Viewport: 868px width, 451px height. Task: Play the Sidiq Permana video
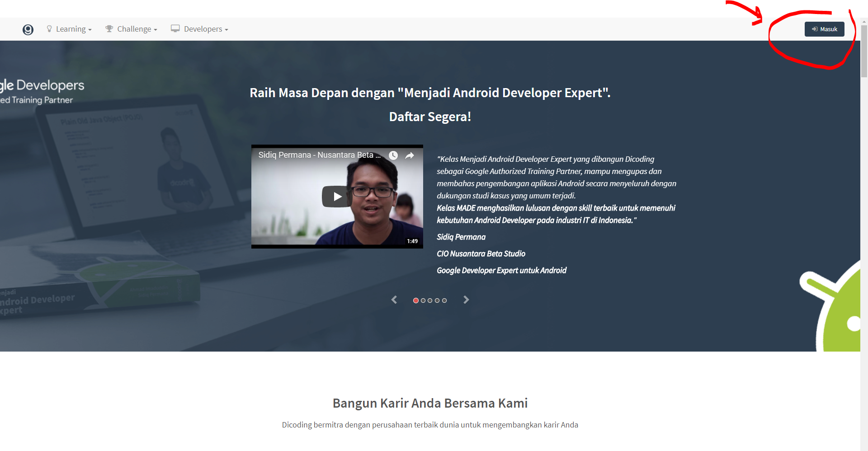click(x=337, y=197)
